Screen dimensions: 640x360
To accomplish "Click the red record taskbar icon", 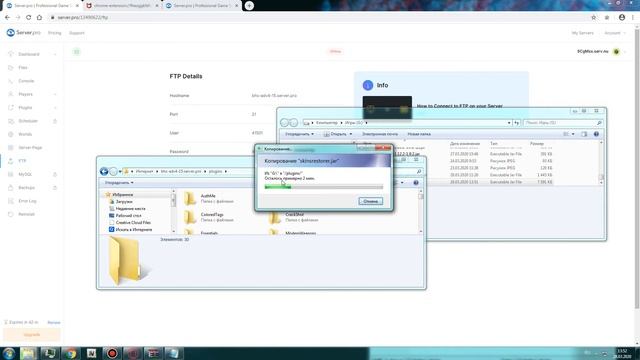I will tap(112, 353).
